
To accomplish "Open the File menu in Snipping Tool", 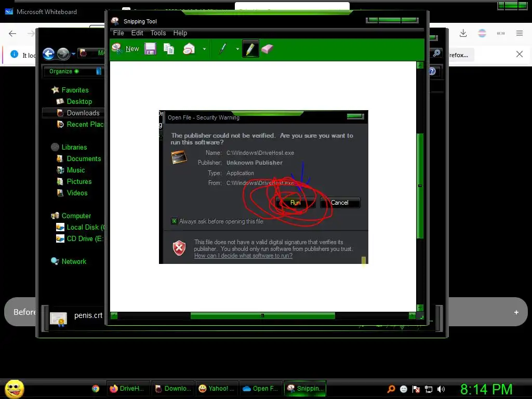I will click(x=118, y=33).
